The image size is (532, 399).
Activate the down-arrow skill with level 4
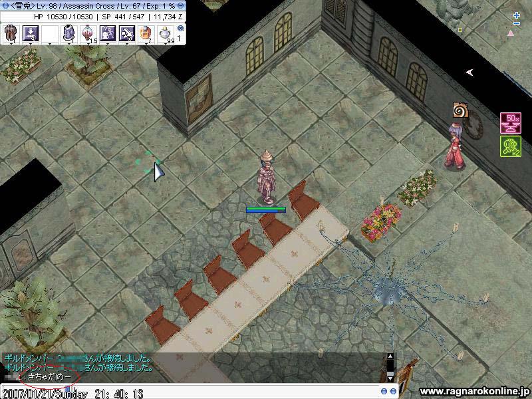click(x=30, y=33)
